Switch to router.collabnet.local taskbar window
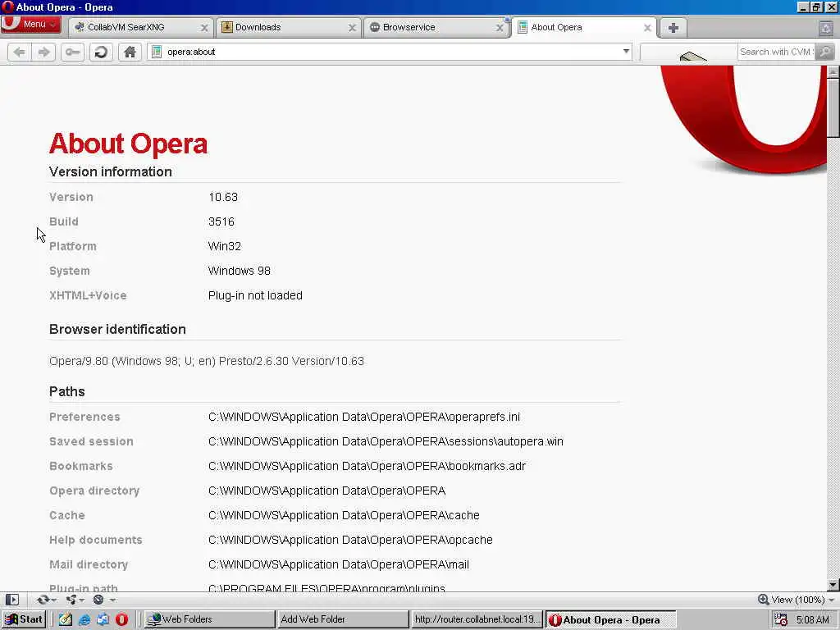 pyautogui.click(x=477, y=619)
